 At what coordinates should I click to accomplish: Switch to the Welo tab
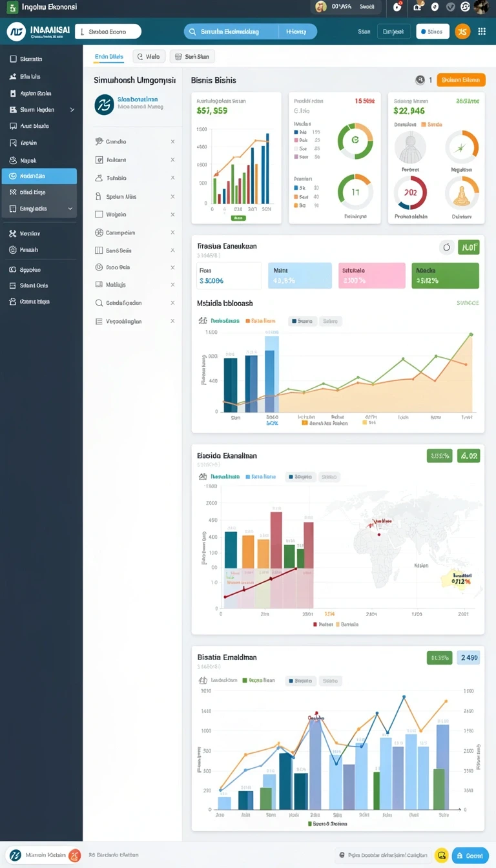click(149, 57)
